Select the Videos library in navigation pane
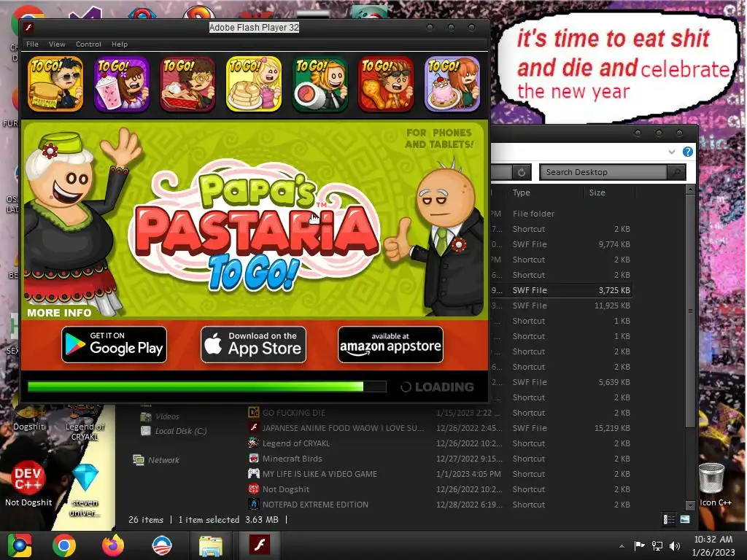 pos(160,416)
